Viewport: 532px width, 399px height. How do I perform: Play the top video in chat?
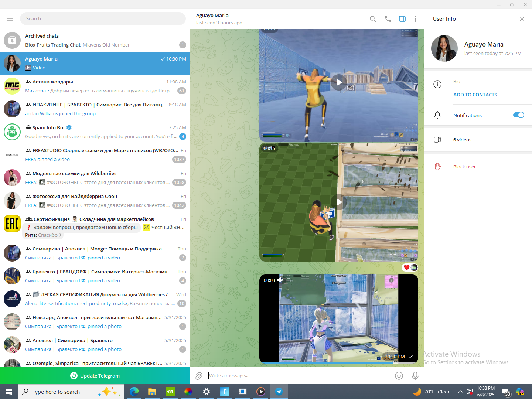point(339,82)
